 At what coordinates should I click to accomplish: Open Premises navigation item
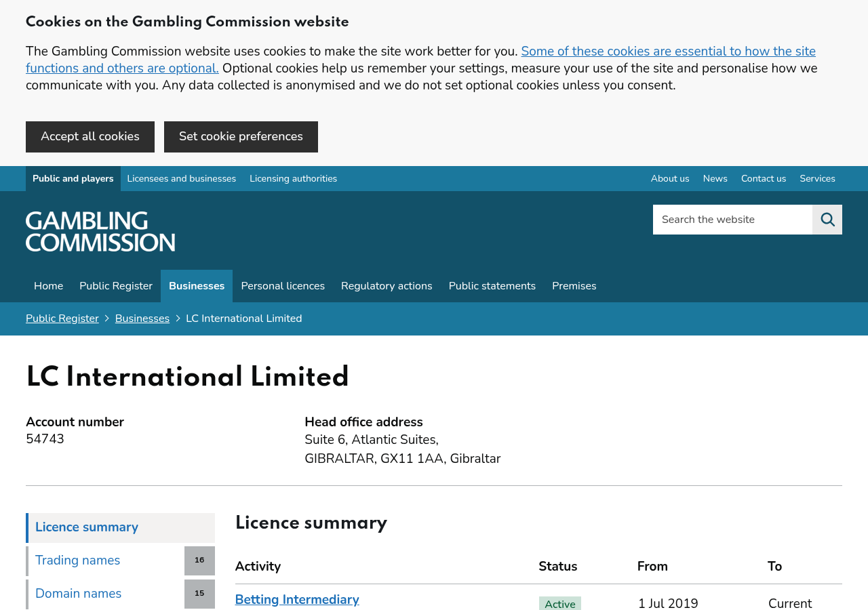pos(574,286)
